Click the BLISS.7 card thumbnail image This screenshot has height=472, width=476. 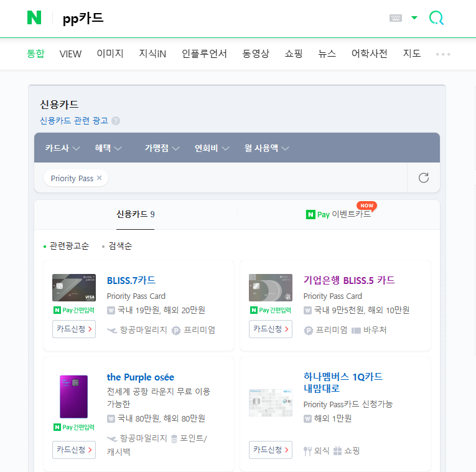[x=74, y=288]
